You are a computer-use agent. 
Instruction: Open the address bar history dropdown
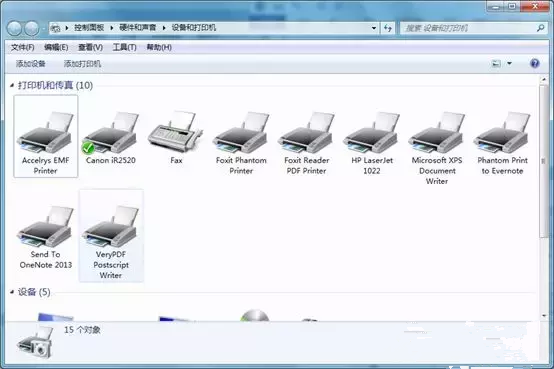[374, 28]
